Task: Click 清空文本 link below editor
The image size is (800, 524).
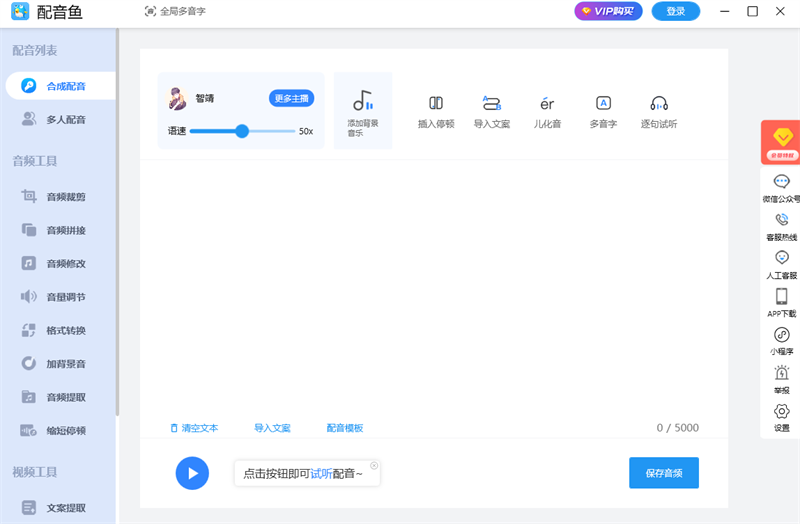Action: coord(194,428)
